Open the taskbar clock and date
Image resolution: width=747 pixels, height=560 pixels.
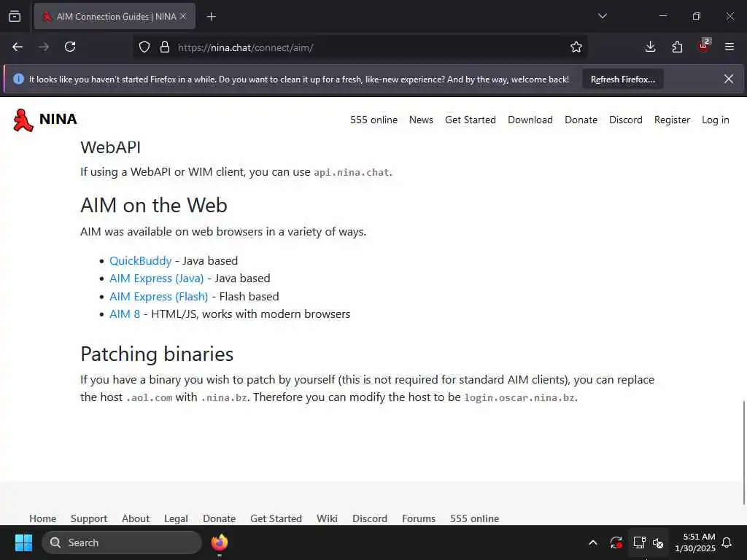point(695,542)
